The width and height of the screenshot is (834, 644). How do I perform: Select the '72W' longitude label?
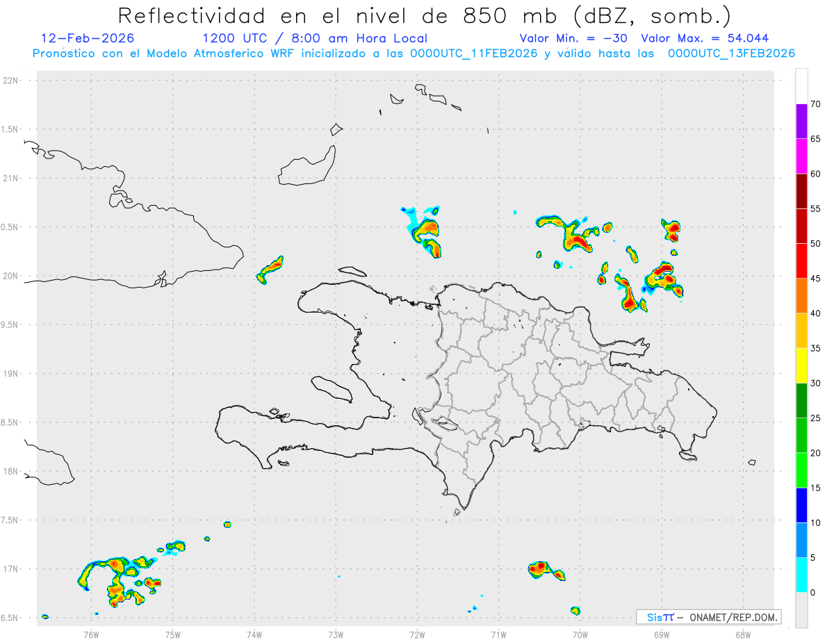point(417,634)
